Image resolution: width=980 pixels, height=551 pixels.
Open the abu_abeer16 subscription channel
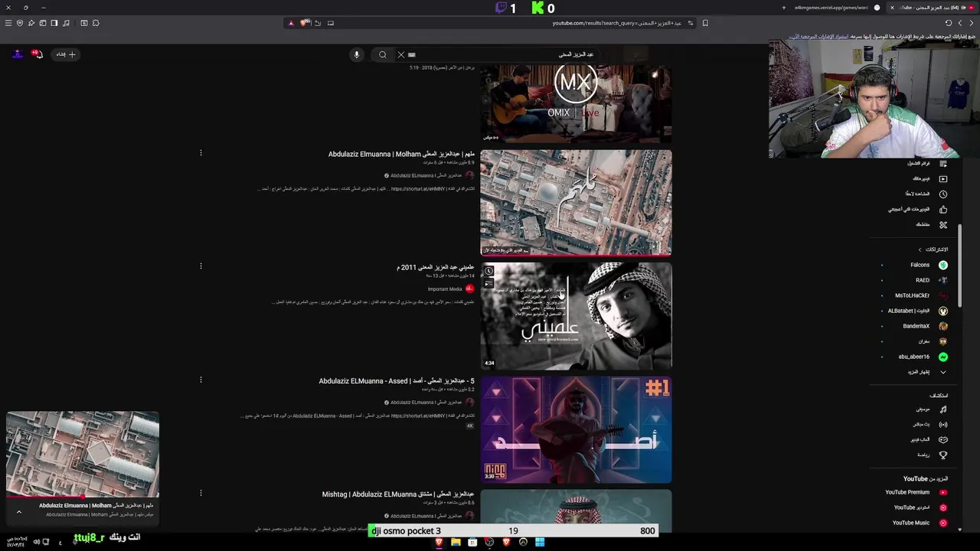pos(923,357)
